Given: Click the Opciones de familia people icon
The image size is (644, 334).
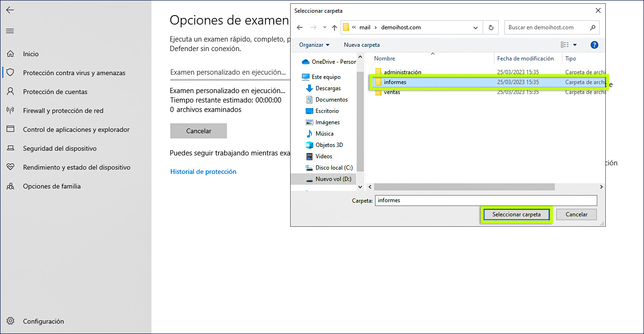Looking at the screenshot, I should point(10,186).
